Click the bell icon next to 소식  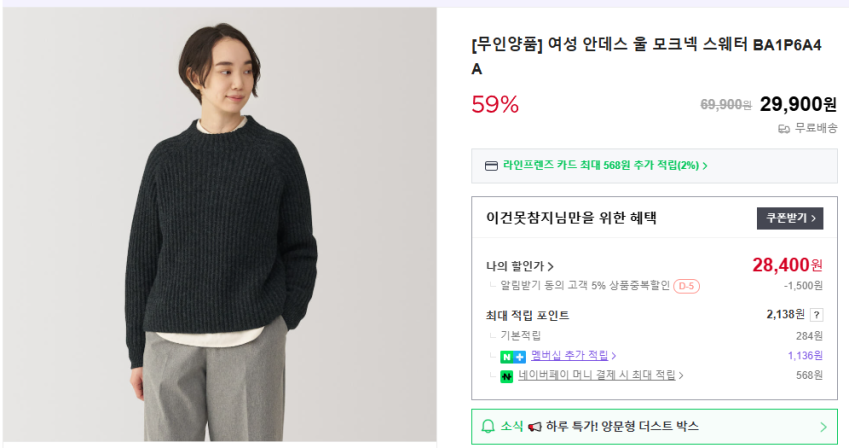(x=488, y=426)
